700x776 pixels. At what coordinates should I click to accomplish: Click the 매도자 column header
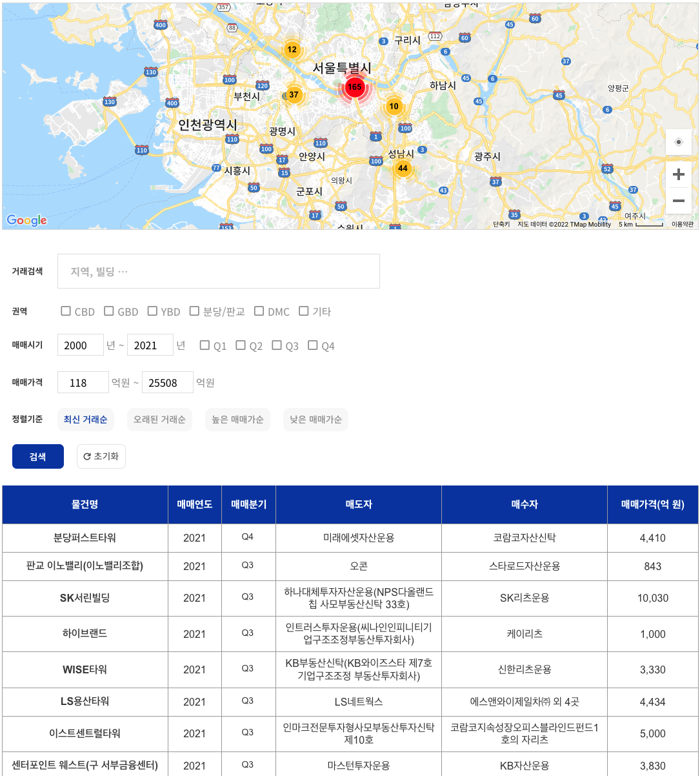point(359,505)
